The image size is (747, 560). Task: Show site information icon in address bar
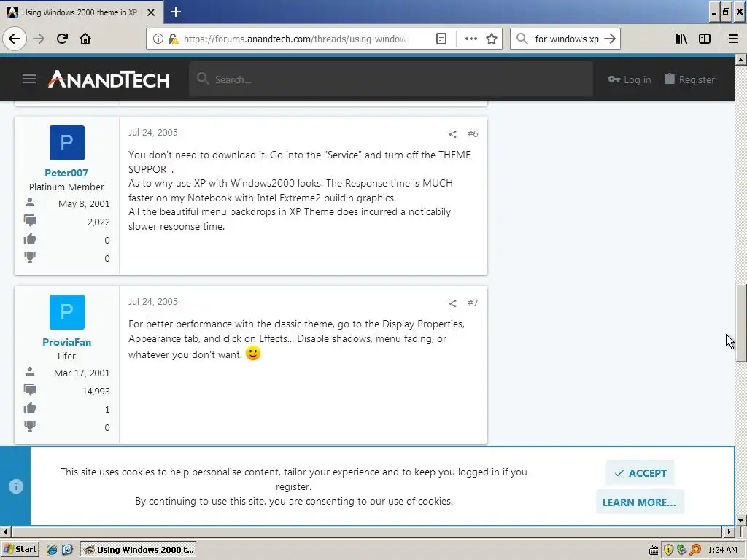(x=158, y=39)
